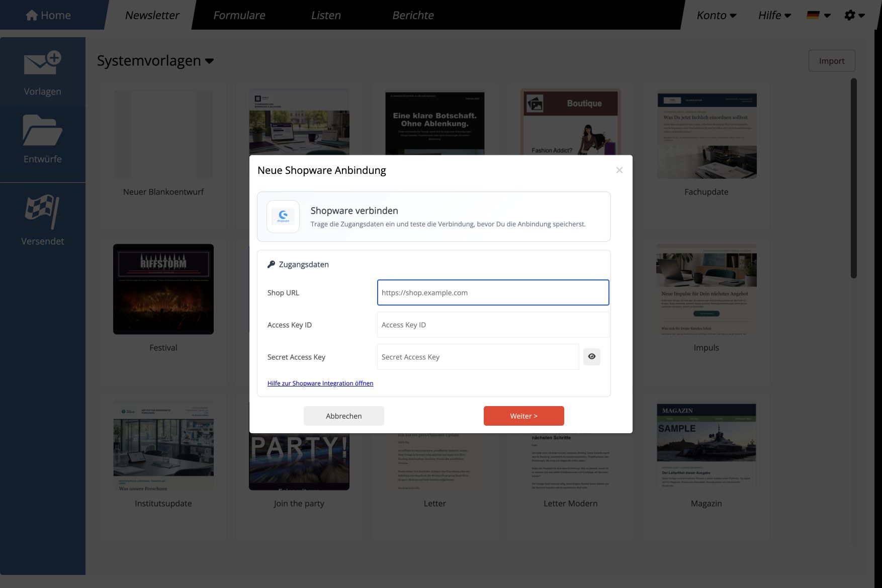Click the 'Zugangsdaten' section label
This screenshot has width=882, height=588.
pyautogui.click(x=304, y=264)
